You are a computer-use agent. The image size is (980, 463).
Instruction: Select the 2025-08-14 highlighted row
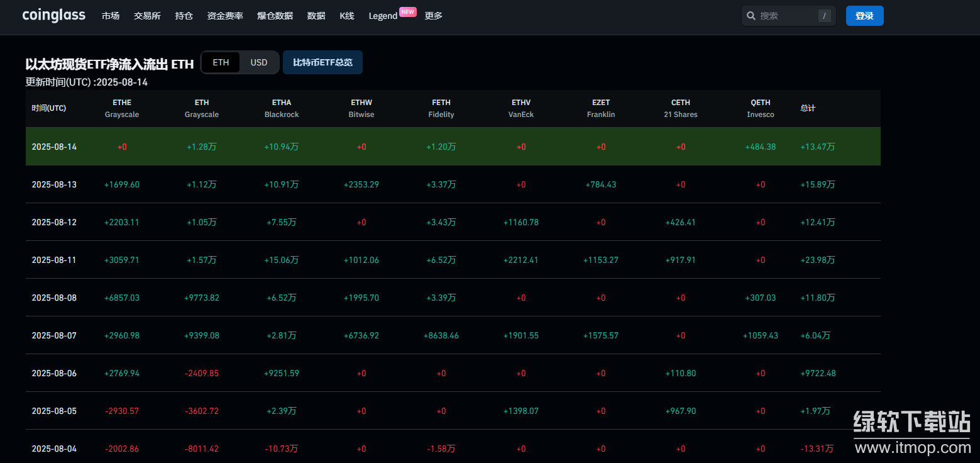click(453, 147)
